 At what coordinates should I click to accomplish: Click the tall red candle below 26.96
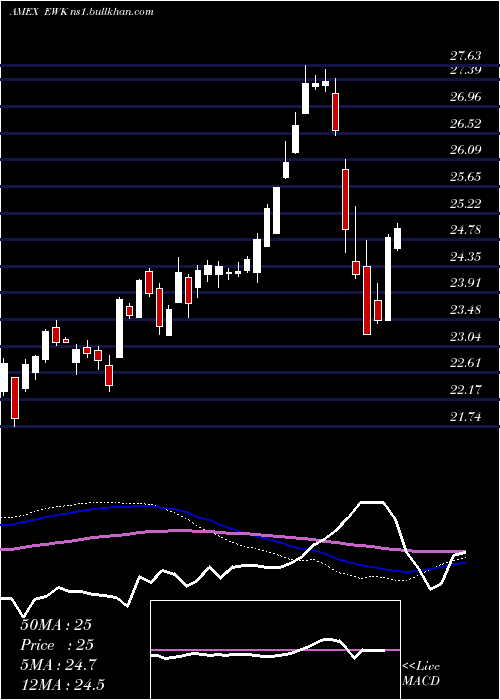tap(335, 112)
